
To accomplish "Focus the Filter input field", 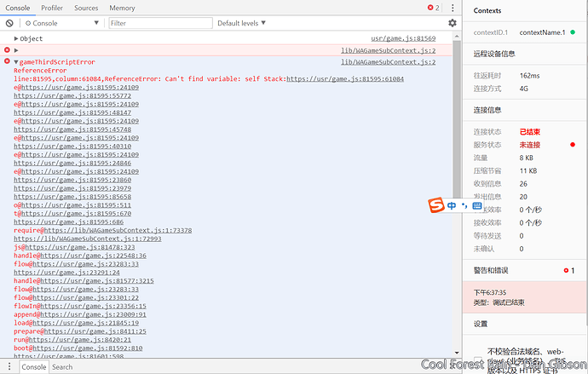I will 160,23.
